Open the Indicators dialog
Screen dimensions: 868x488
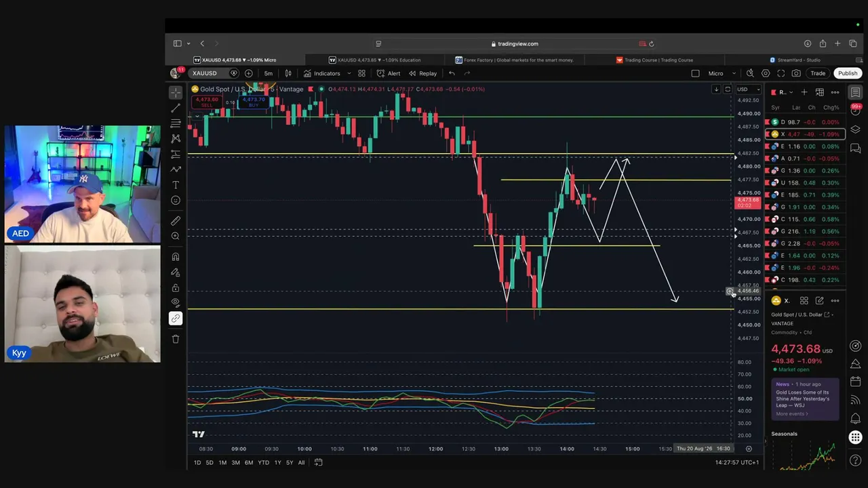[322, 73]
